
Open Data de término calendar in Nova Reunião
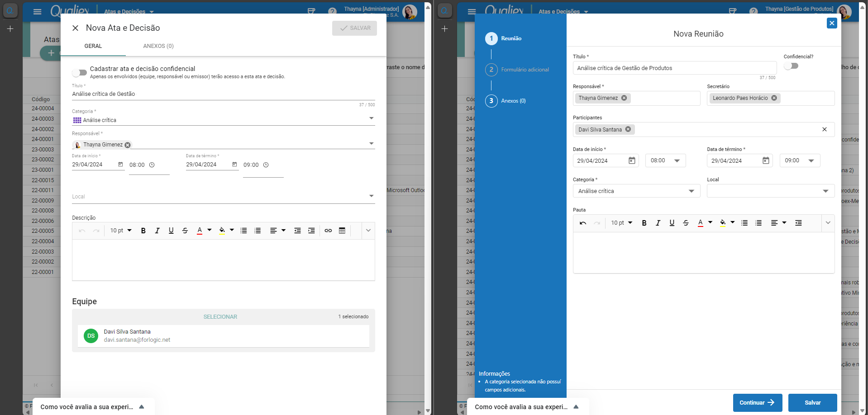(x=766, y=160)
